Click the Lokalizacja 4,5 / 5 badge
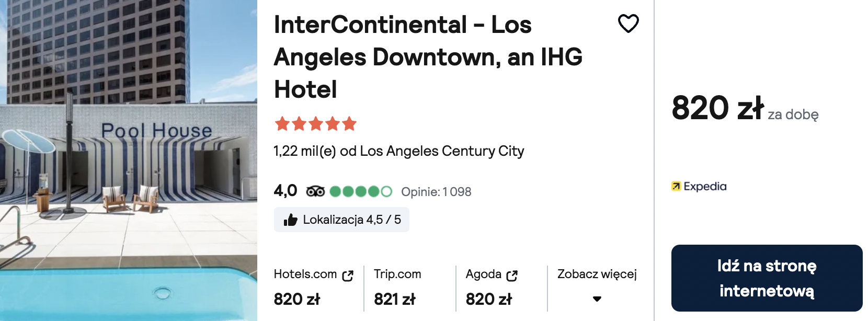The width and height of the screenshot is (868, 321). point(341,220)
